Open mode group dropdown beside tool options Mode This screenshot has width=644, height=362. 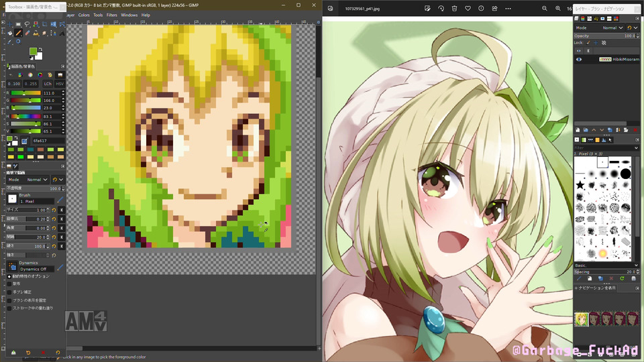point(58,180)
